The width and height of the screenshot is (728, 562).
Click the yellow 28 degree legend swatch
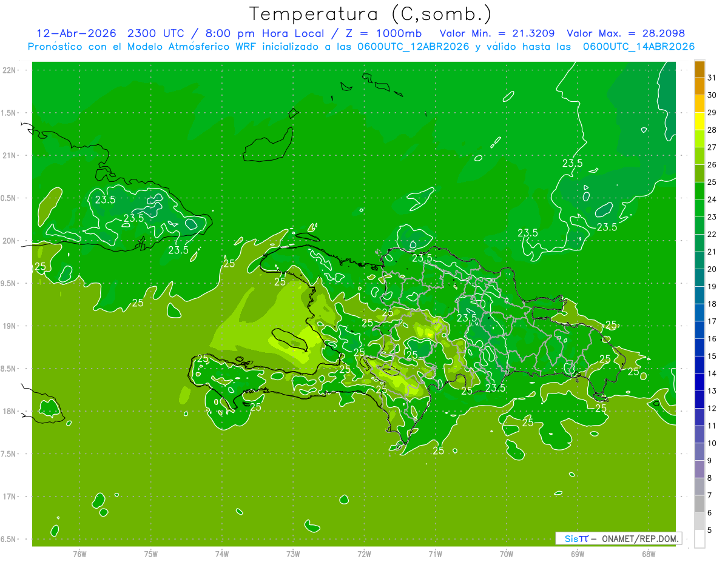pos(699,121)
